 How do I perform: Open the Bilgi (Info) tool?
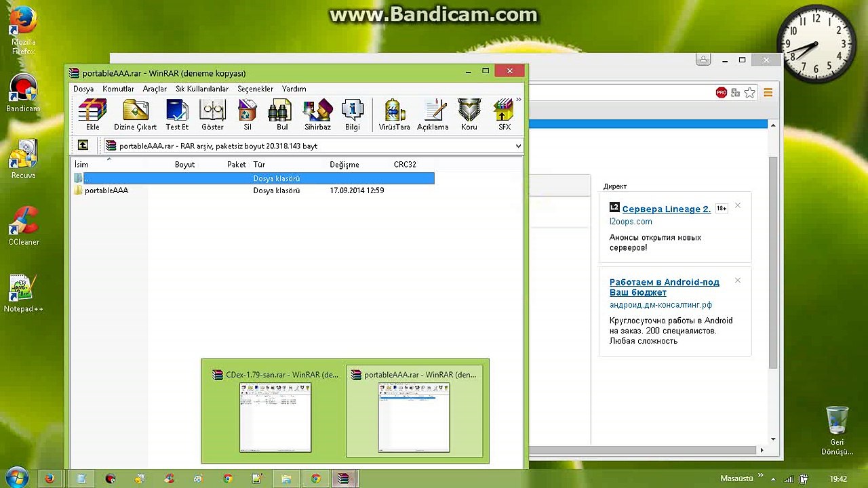point(353,115)
